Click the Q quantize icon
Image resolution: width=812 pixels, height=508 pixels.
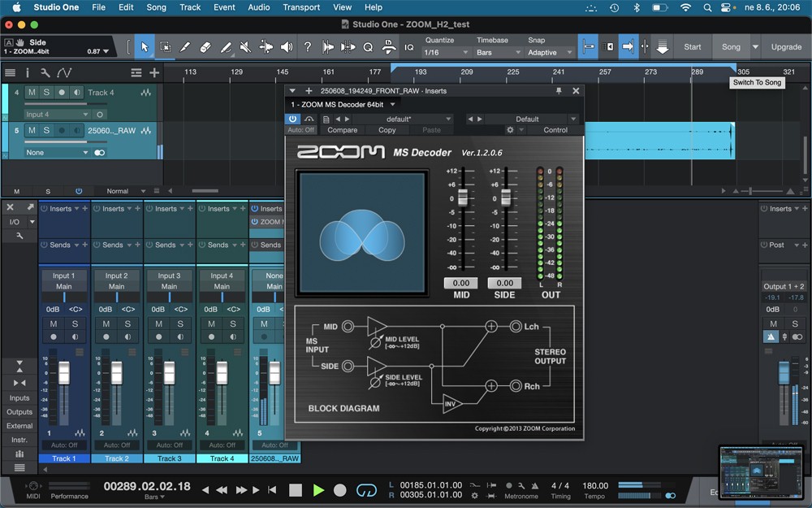click(x=368, y=47)
